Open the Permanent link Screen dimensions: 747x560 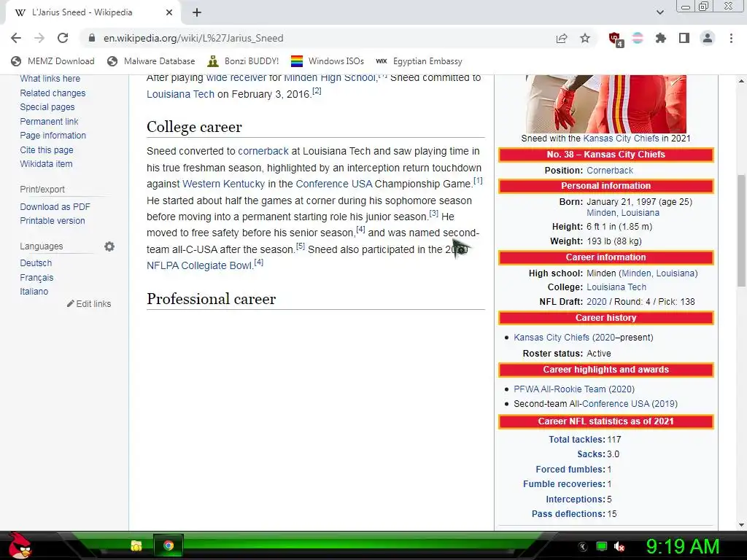[x=49, y=122]
